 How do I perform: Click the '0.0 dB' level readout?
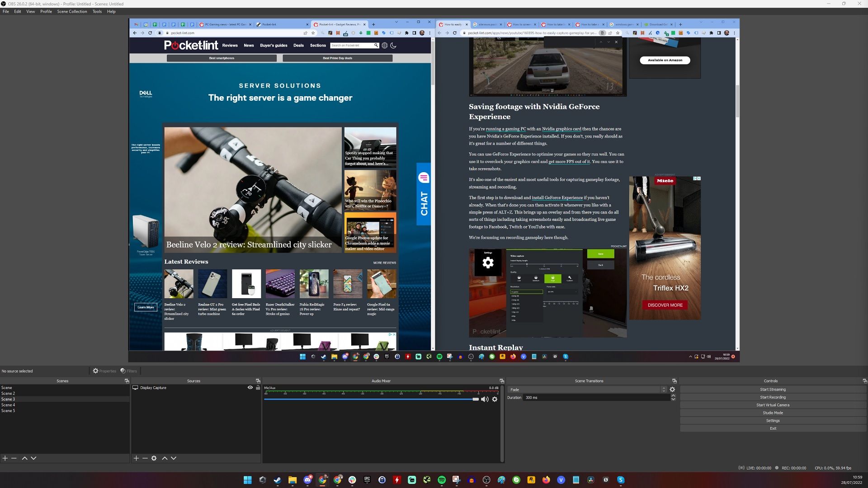pos(494,388)
